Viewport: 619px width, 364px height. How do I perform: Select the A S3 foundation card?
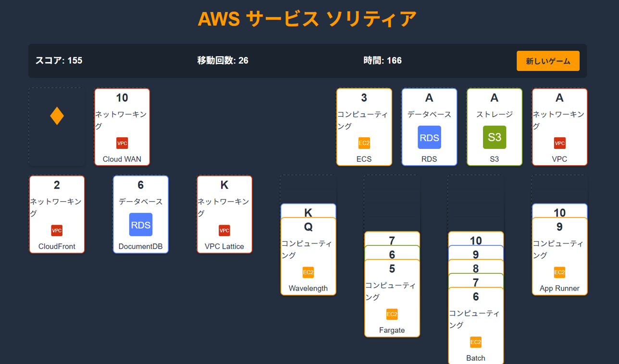(x=495, y=127)
